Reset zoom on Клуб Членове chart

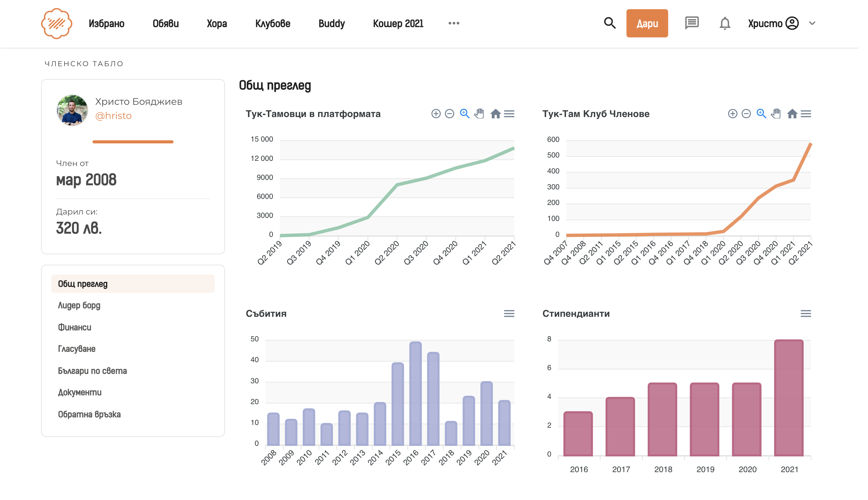(792, 114)
